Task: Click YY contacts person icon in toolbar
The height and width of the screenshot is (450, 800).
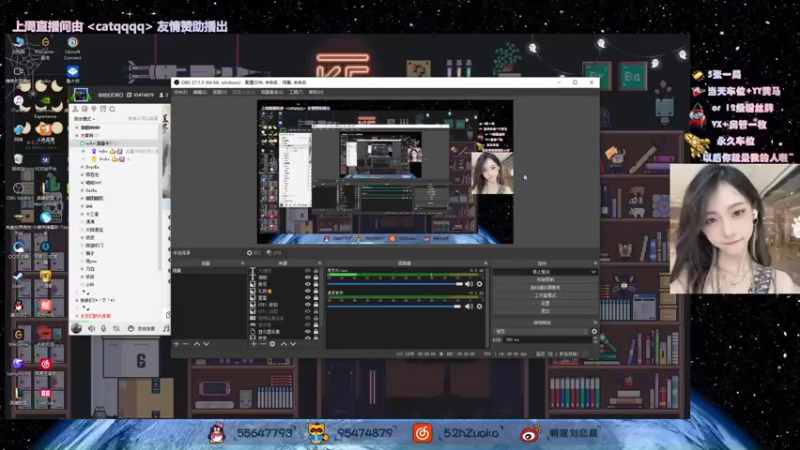Action: pos(75,109)
